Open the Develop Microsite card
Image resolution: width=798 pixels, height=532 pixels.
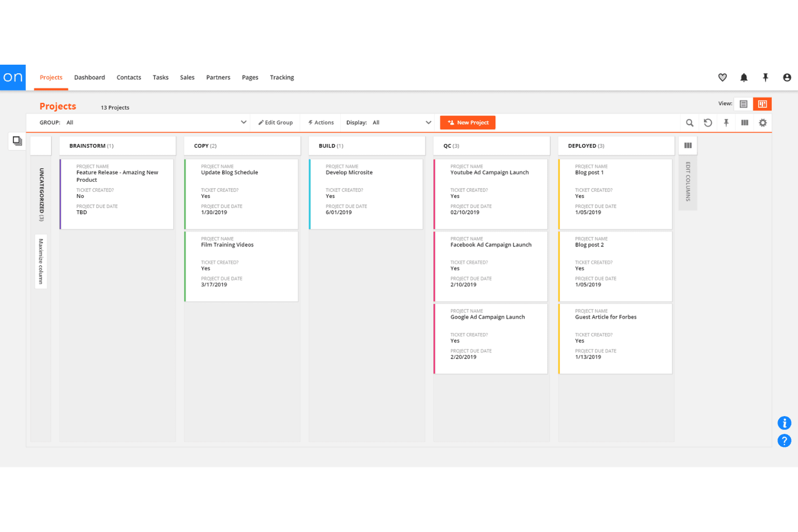point(366,194)
